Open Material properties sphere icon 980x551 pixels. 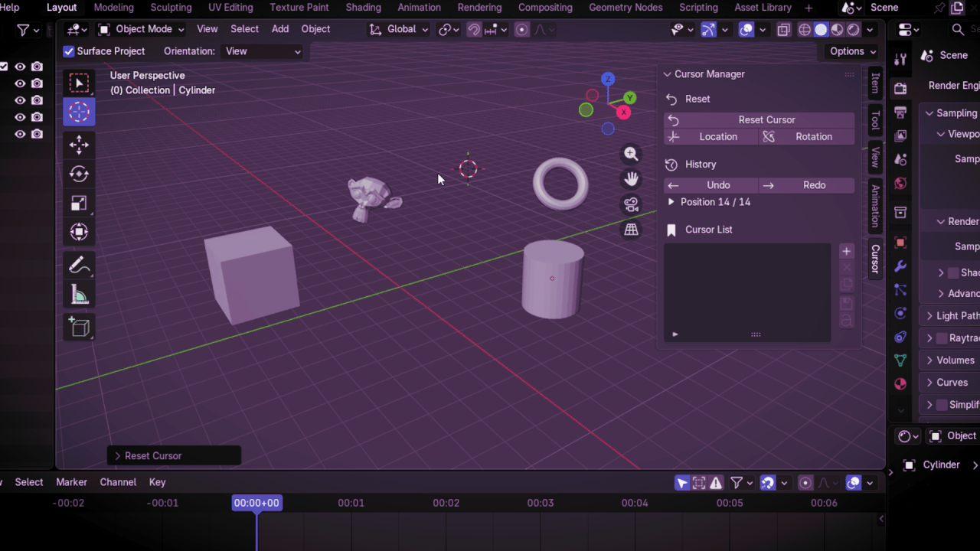click(900, 384)
